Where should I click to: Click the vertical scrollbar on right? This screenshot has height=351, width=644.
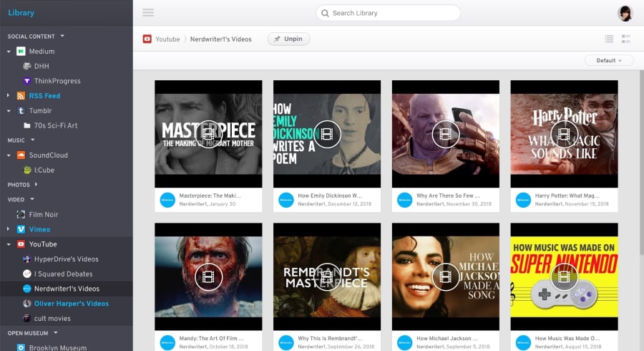(642, 163)
